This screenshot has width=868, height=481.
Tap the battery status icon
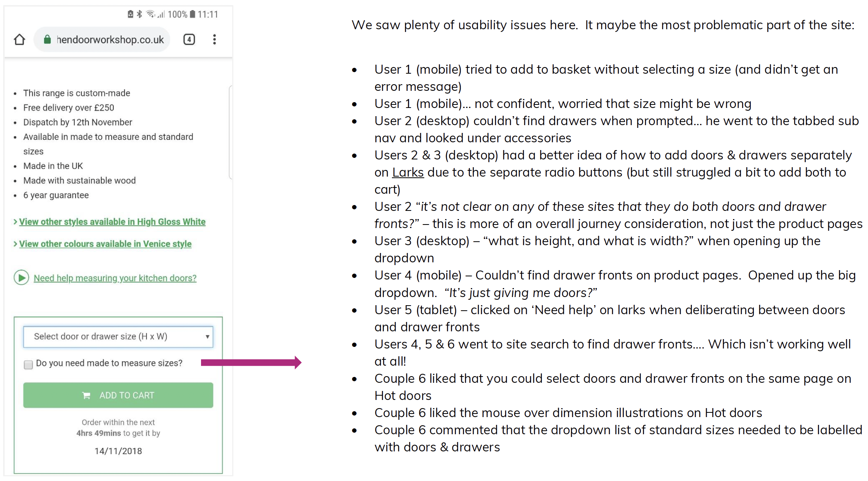[x=192, y=14]
